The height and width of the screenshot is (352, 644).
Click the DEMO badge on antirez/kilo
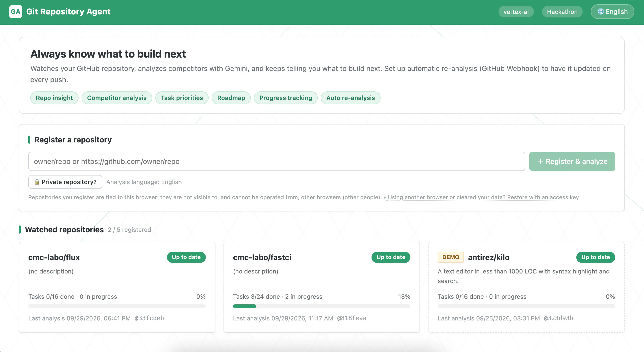451,257
